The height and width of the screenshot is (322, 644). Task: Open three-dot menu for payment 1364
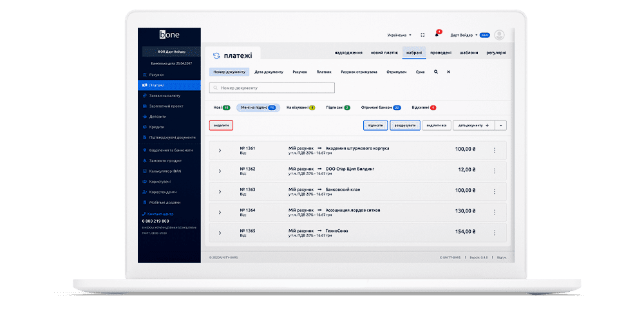pyautogui.click(x=495, y=213)
